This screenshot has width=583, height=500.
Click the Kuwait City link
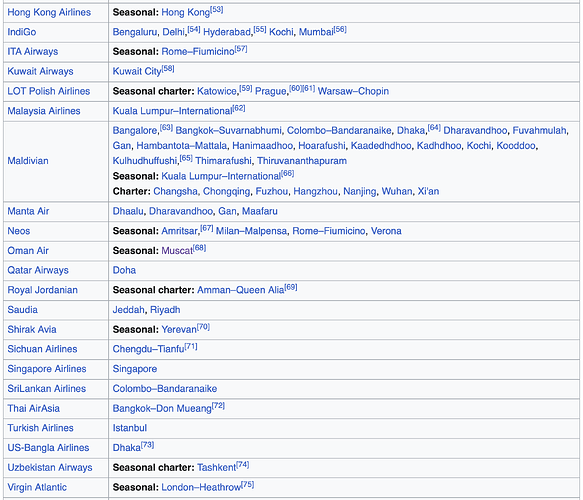(x=137, y=71)
